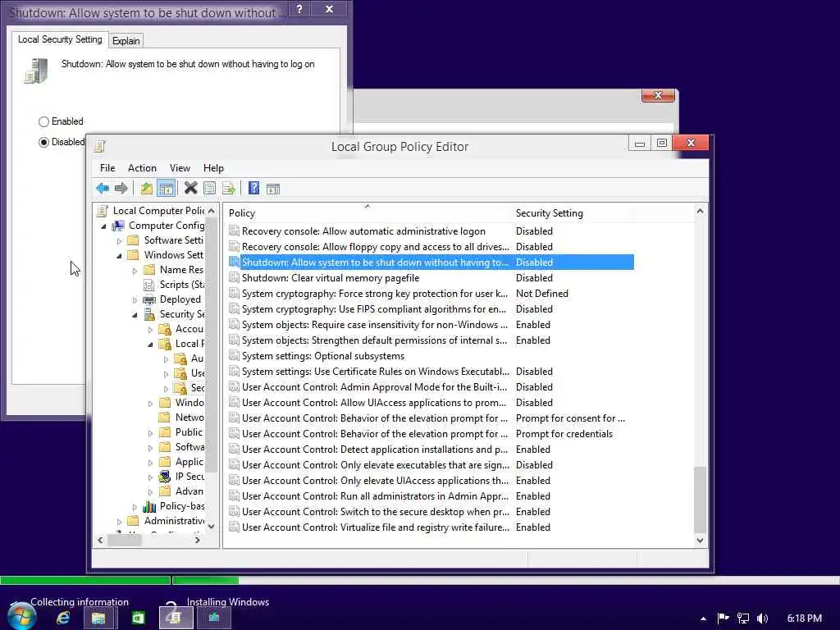Click the blue Help question mark icon
This screenshot has height=630, width=840.
(x=254, y=188)
